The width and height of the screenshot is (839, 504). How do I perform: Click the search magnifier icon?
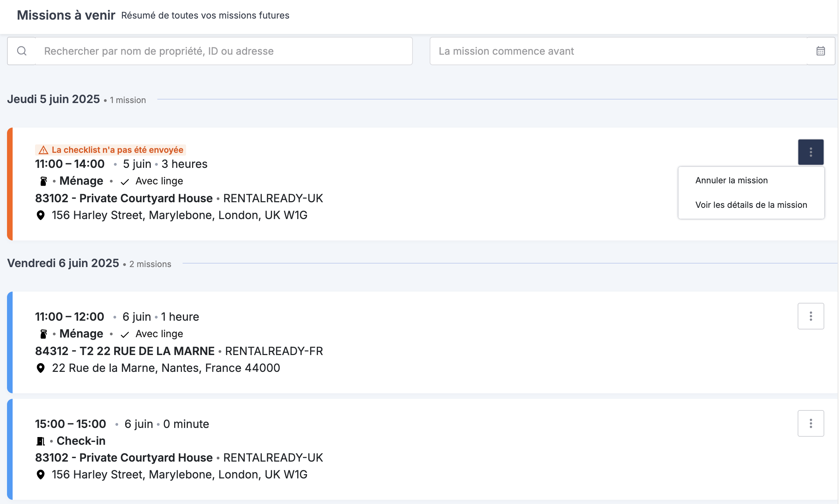[22, 51]
